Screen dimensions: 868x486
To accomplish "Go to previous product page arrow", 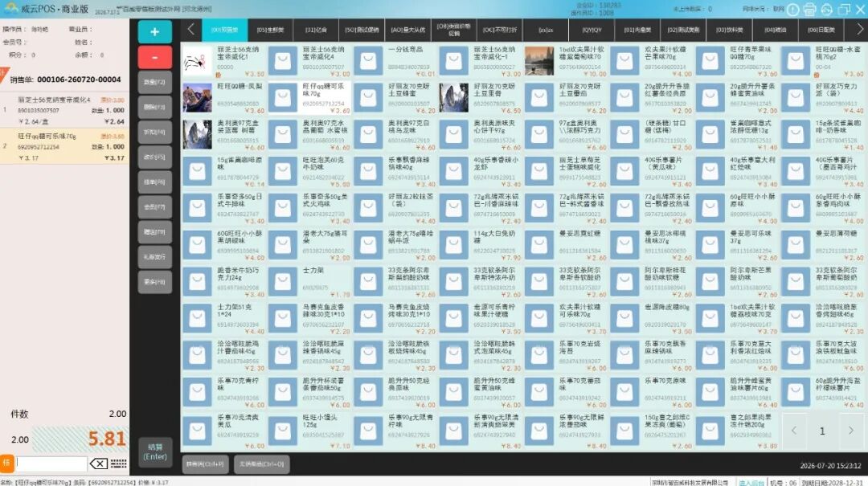I will pos(794,431).
